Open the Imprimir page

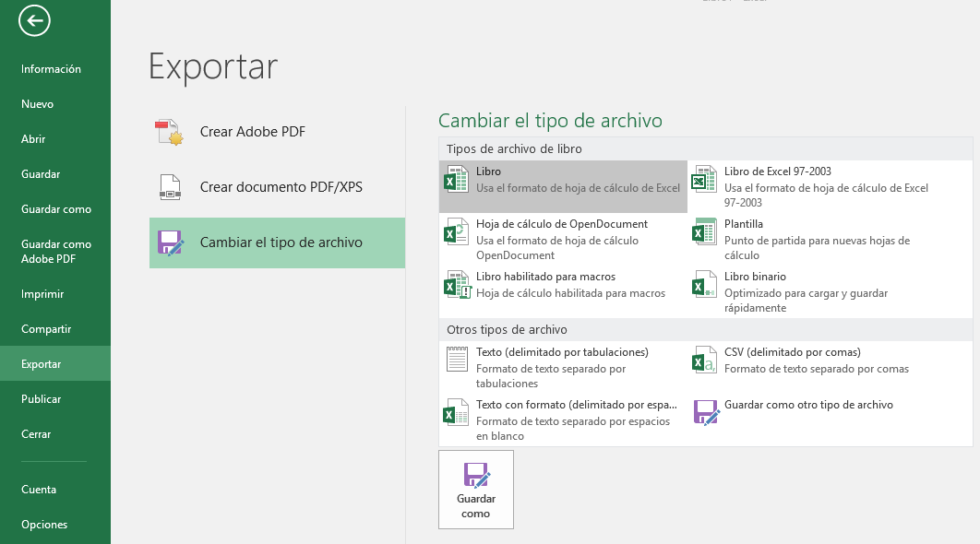click(x=42, y=293)
